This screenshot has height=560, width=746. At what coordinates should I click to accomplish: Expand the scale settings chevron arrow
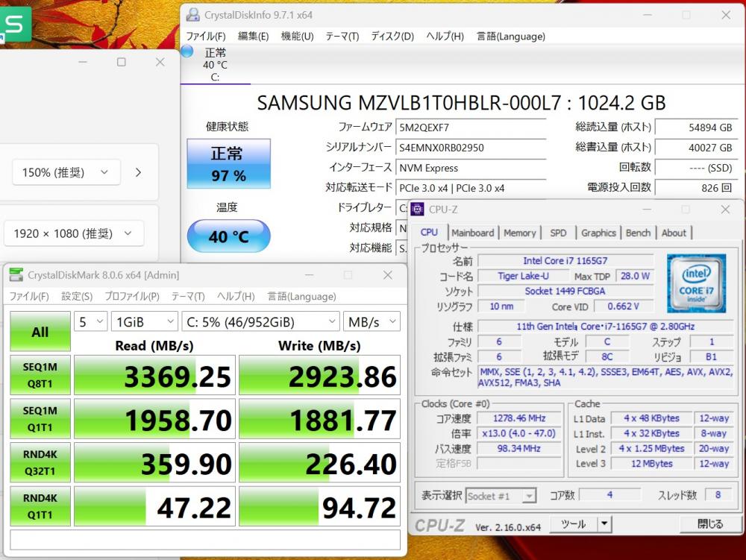click(x=139, y=172)
